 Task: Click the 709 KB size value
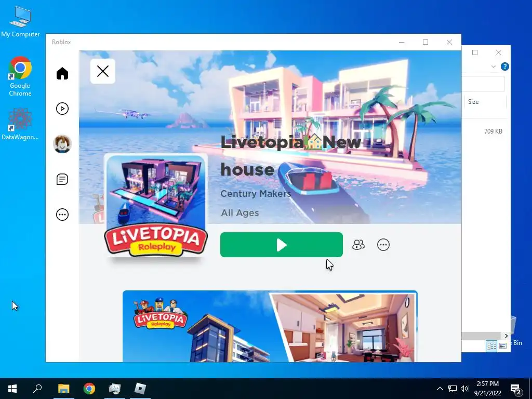(x=493, y=131)
